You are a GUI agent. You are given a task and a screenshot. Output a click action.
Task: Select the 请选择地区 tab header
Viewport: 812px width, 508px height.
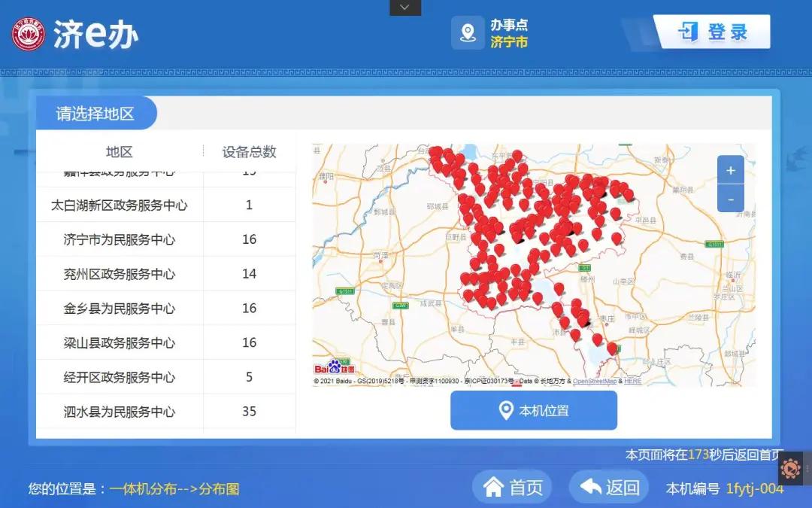[95, 114]
